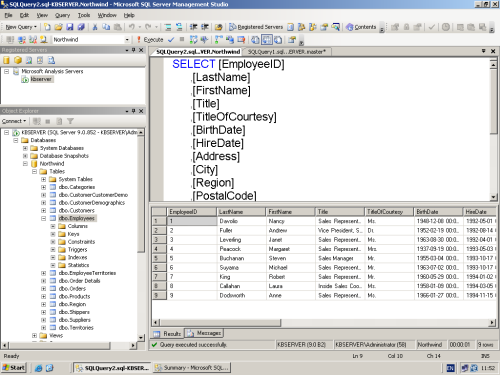Select the Results to File icon
The width and height of the screenshot is (500, 375).
278,40
